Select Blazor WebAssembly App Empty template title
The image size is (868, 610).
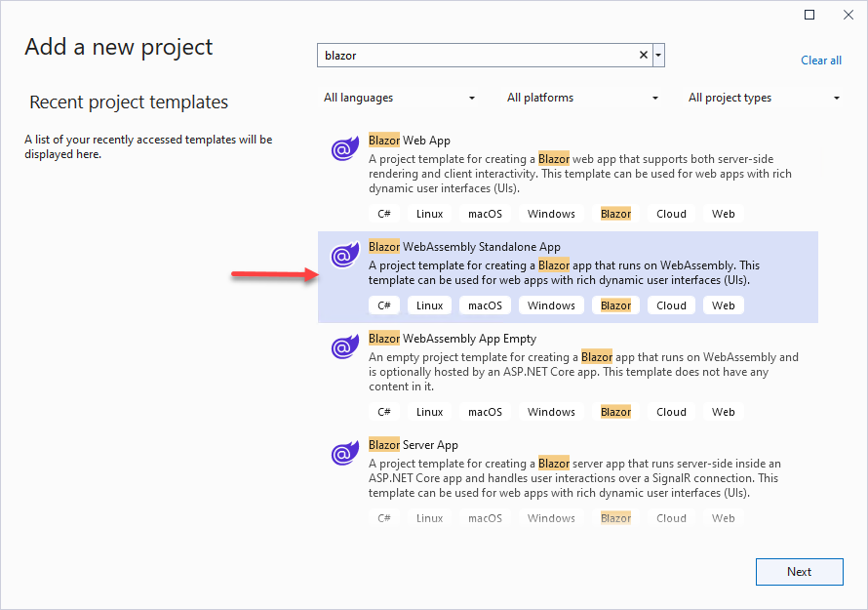453,339
